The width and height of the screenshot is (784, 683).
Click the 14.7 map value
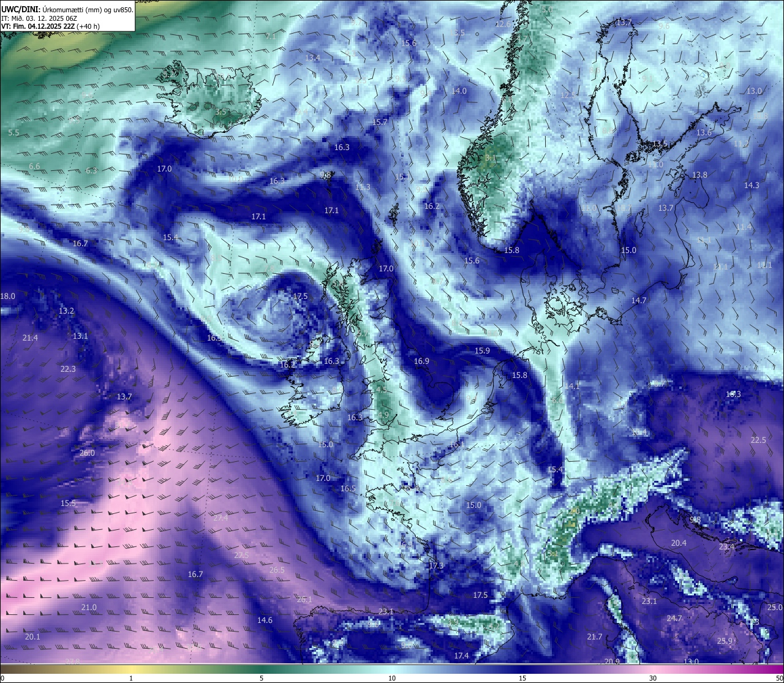(639, 301)
